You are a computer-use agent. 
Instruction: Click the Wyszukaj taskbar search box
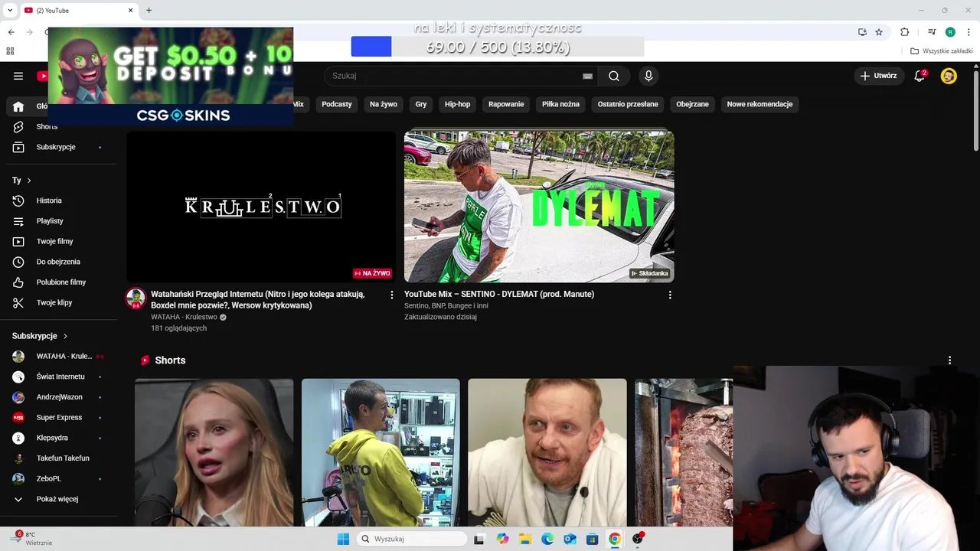[413, 539]
